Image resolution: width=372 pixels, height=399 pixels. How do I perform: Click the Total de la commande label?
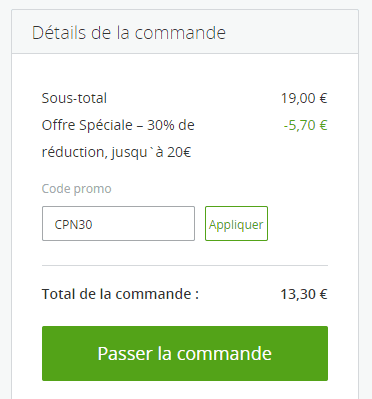[x=120, y=294]
